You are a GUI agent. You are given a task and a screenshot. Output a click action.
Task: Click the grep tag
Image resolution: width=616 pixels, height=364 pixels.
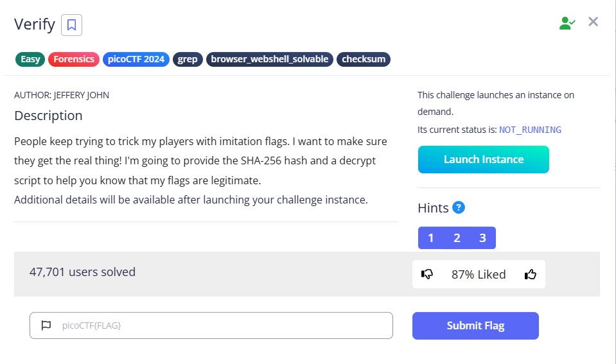click(x=188, y=59)
